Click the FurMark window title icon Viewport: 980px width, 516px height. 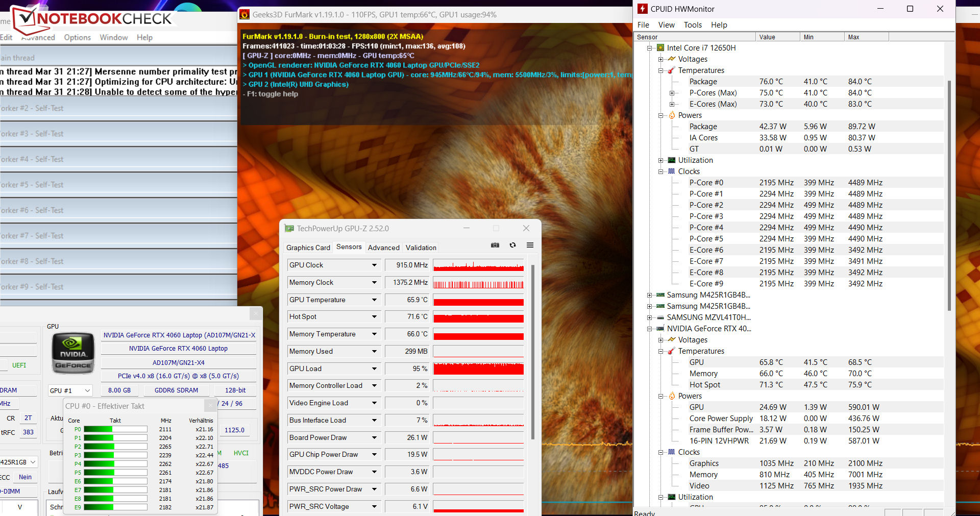pyautogui.click(x=245, y=15)
